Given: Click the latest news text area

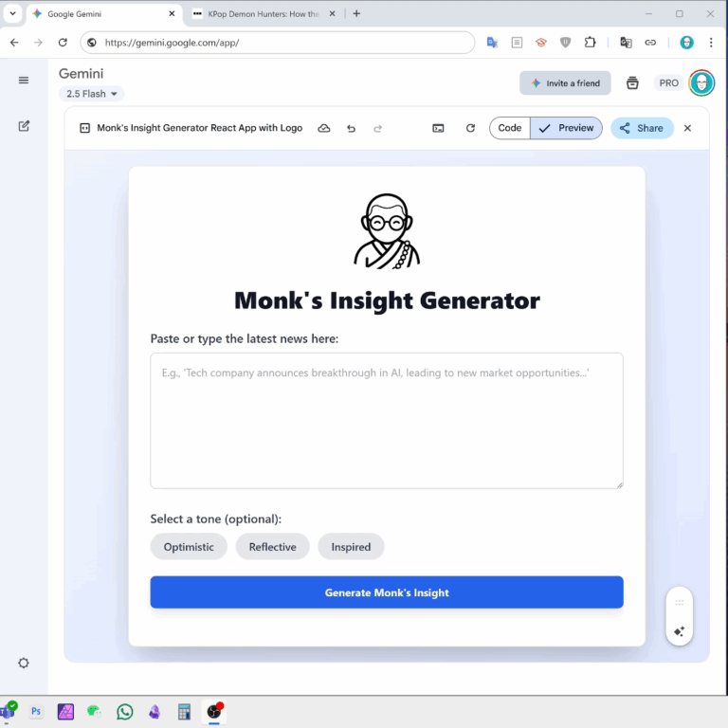Looking at the screenshot, I should (x=387, y=421).
